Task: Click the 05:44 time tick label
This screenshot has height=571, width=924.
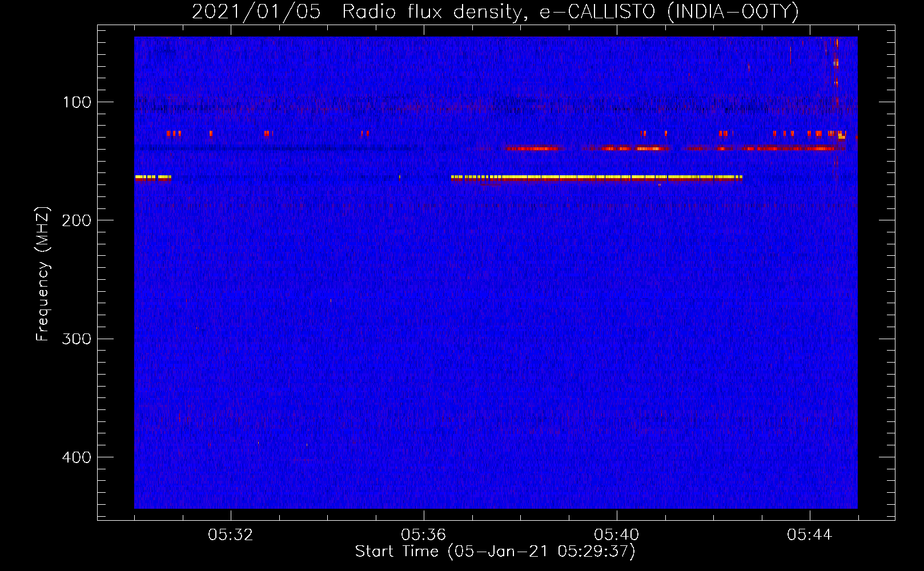Action: tap(810, 535)
